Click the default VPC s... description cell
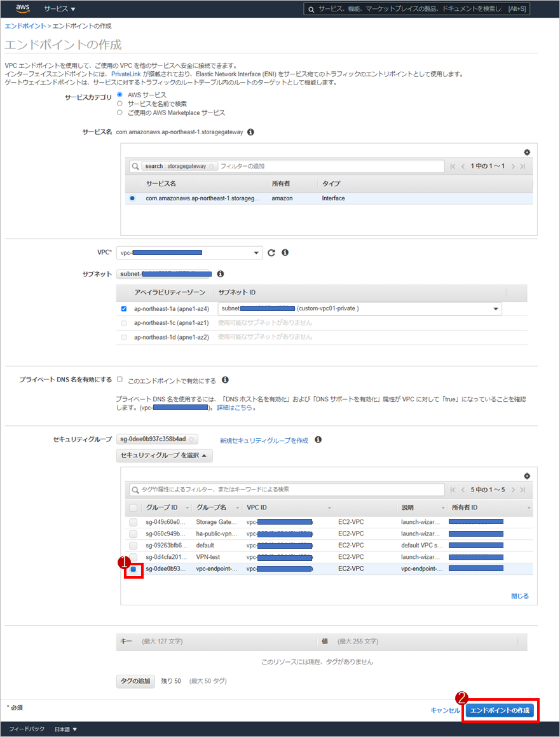Screen dimensions: 560x737 pos(422,546)
